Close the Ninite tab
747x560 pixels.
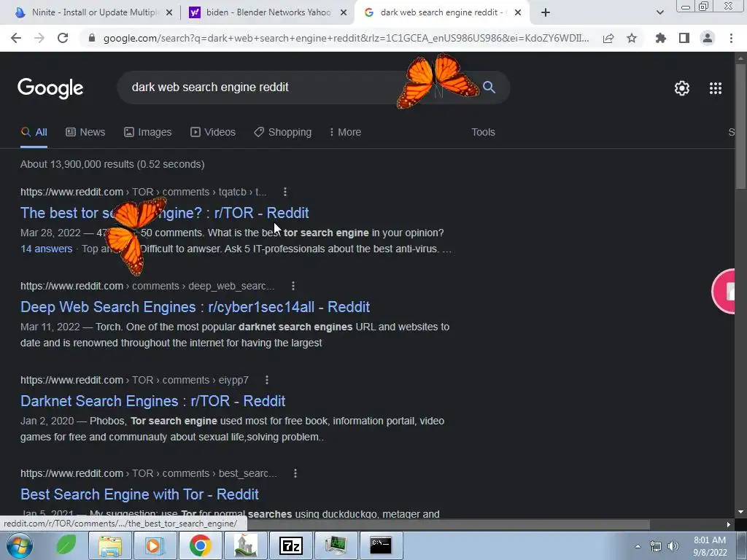click(169, 13)
